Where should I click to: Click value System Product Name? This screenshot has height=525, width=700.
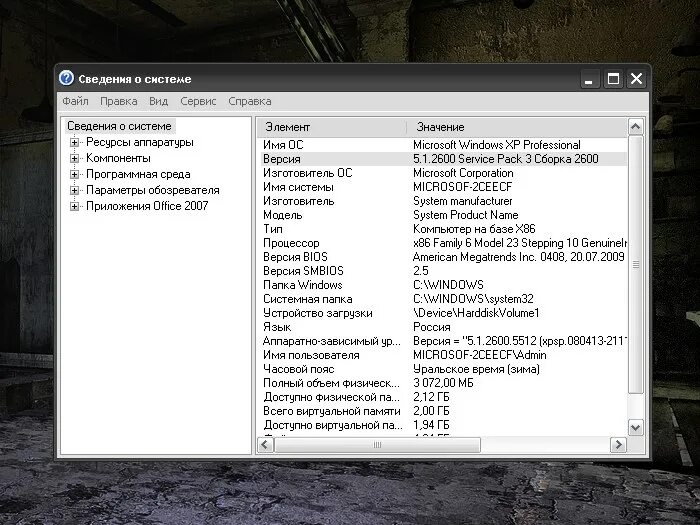466,215
